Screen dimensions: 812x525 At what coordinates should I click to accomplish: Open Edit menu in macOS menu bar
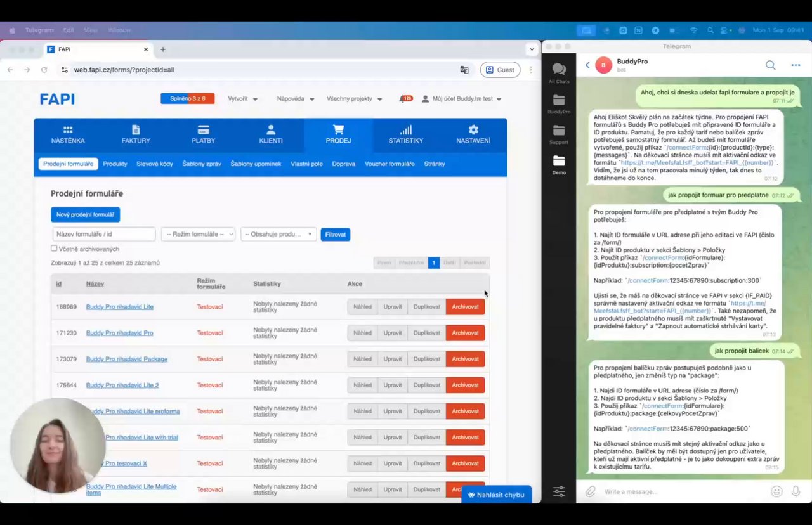69,30
